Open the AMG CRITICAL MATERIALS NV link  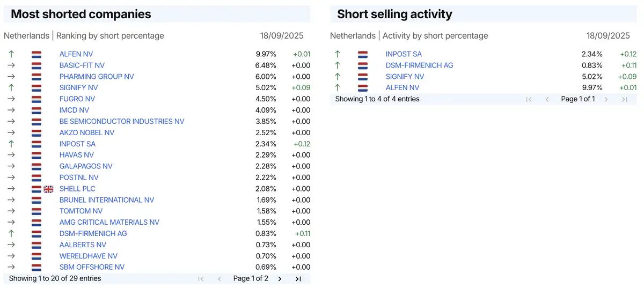click(109, 223)
